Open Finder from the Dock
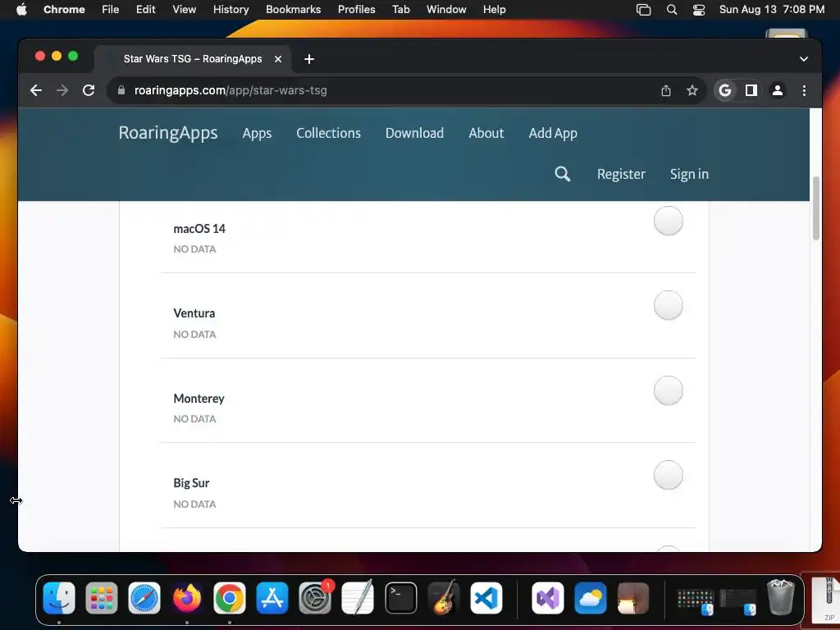 59,598
